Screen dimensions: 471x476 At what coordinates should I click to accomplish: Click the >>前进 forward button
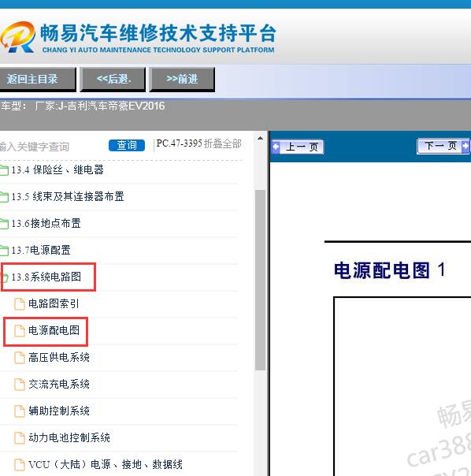coord(182,80)
